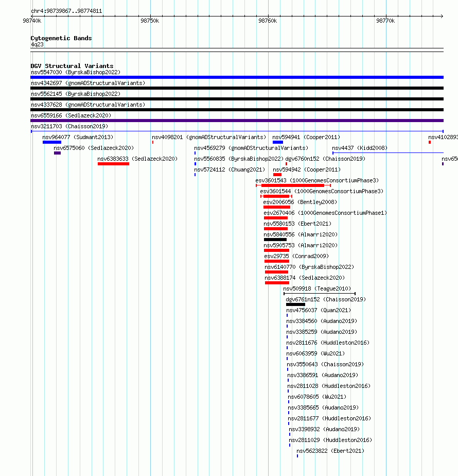Open nsv5724112 (Chuang2021) label

pos(230,169)
